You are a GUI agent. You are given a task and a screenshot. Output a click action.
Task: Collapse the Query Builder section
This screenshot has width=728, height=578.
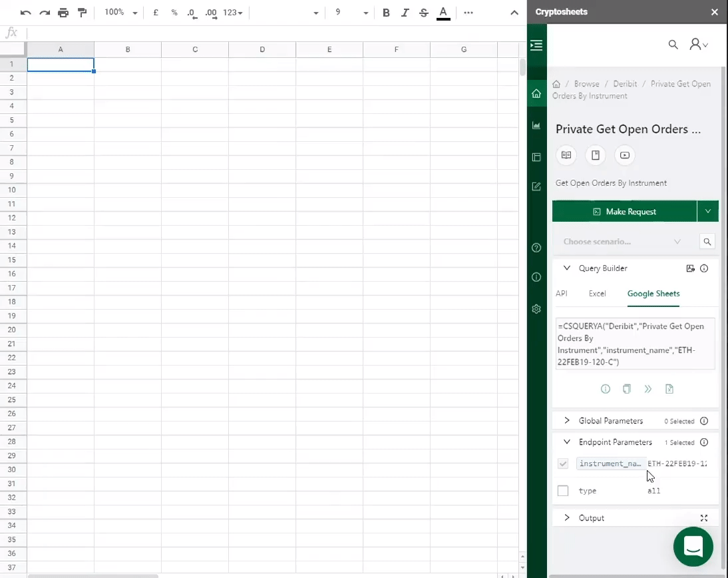pyautogui.click(x=567, y=268)
